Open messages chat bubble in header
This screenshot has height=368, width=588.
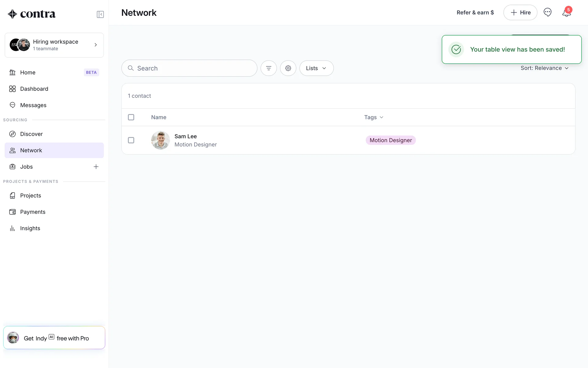pos(547,12)
